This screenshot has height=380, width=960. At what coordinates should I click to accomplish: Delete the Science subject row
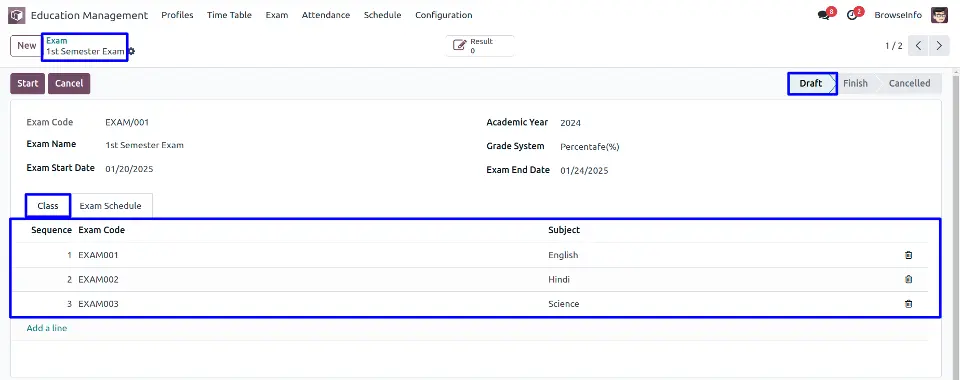click(x=909, y=304)
